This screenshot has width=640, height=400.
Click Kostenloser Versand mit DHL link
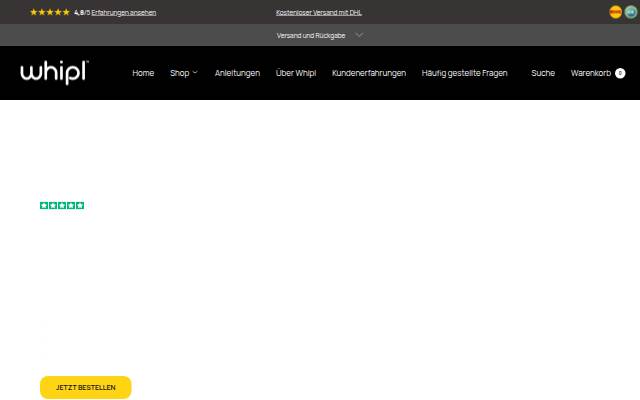point(319,13)
